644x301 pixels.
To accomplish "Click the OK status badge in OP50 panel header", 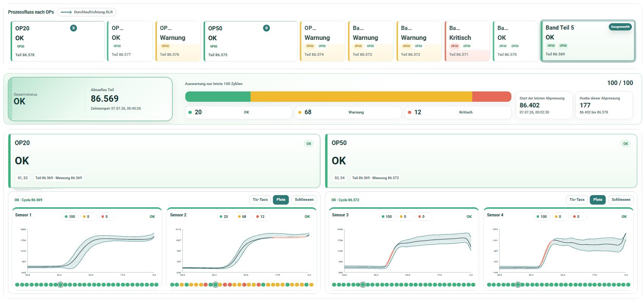I will pyautogui.click(x=626, y=144).
